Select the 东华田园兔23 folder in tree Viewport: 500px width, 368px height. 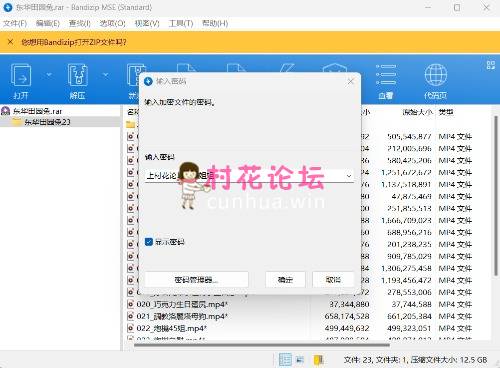pos(47,122)
